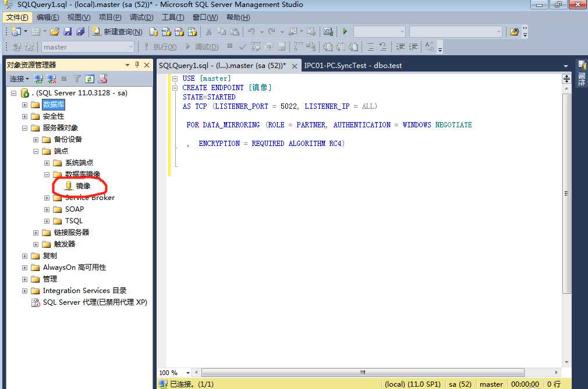The image size is (588, 389).
Task: Click the Filter funnel icon in Object Explorer
Action: 77,79
